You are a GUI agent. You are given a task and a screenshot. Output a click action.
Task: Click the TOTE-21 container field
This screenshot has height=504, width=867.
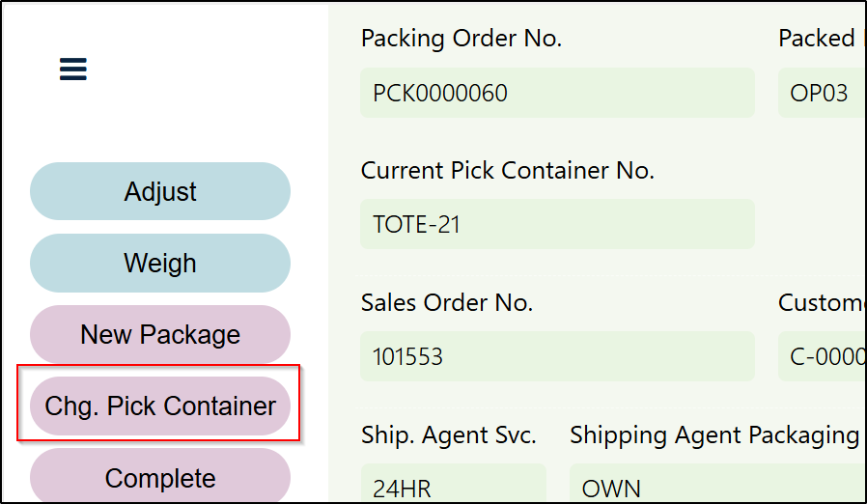click(x=557, y=224)
